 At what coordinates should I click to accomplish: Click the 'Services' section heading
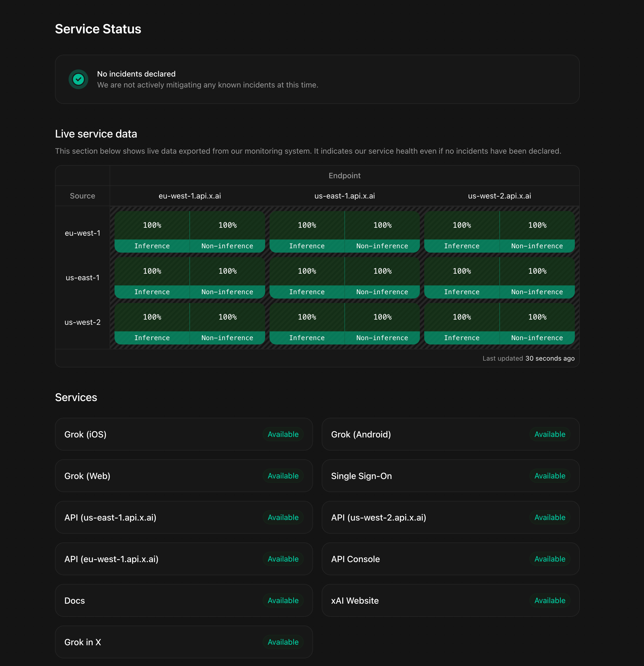tap(76, 397)
